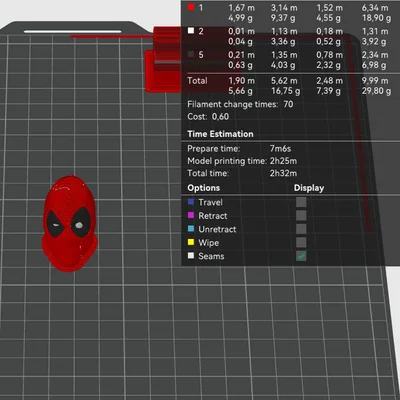Click filament 5 total weight 6,98 g
Image resolution: width=400 pixels, height=400 pixels.
pyautogui.click(x=374, y=65)
